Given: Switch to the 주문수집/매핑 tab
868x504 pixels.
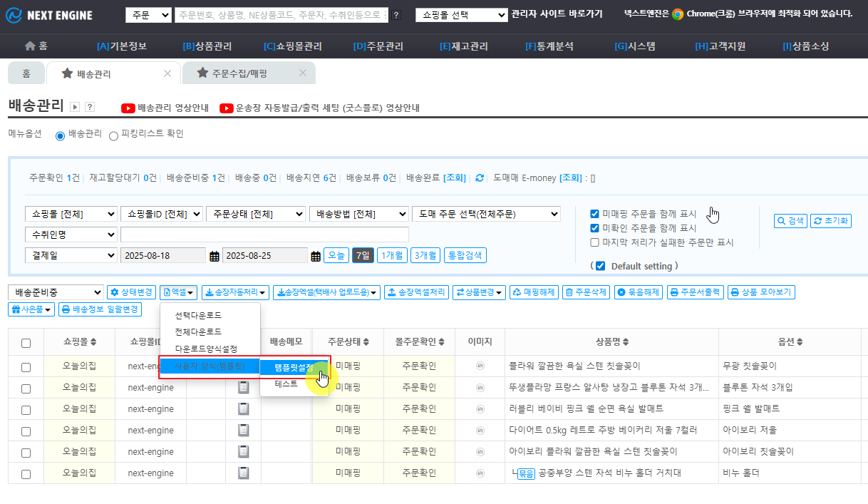Looking at the screenshot, I should [x=239, y=73].
